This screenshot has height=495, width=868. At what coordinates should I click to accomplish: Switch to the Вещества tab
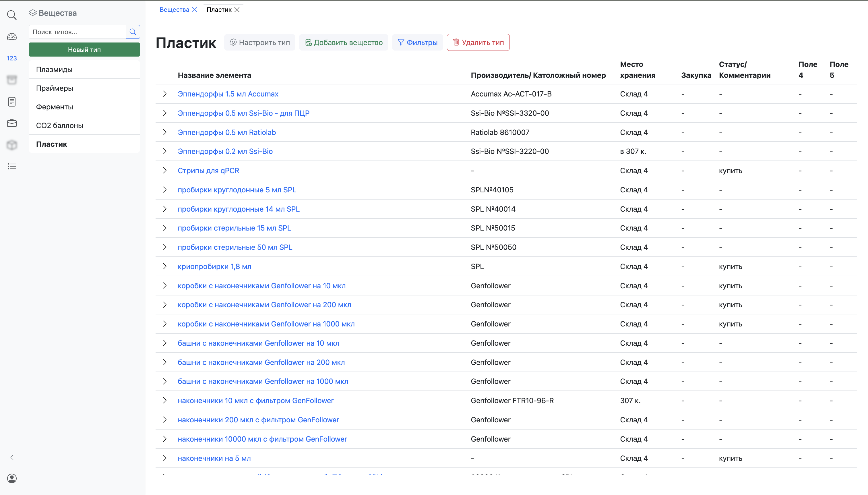tap(174, 9)
